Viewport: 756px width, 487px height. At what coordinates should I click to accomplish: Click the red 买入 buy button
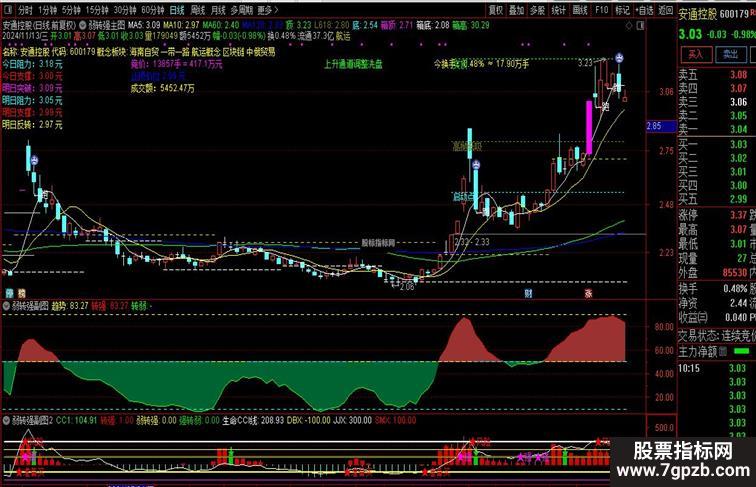[x=695, y=54]
